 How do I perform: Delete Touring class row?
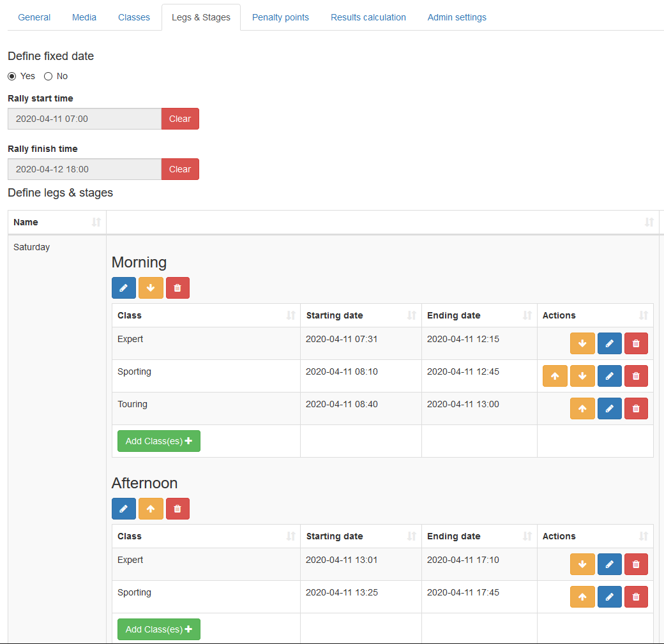coord(636,408)
